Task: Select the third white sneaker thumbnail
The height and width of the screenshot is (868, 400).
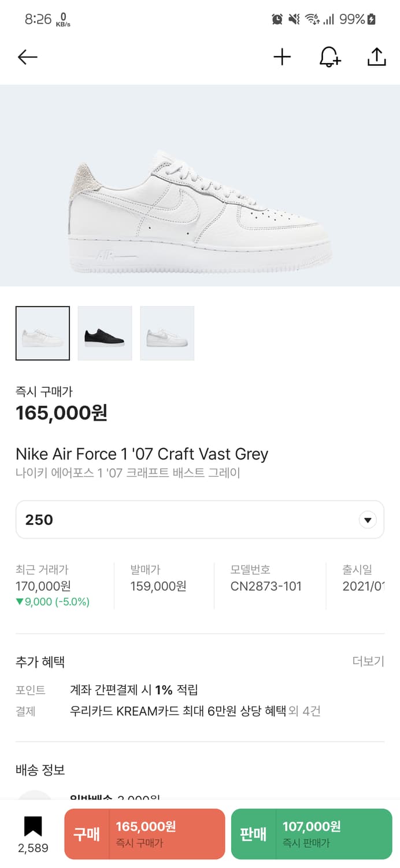Action: (167, 333)
